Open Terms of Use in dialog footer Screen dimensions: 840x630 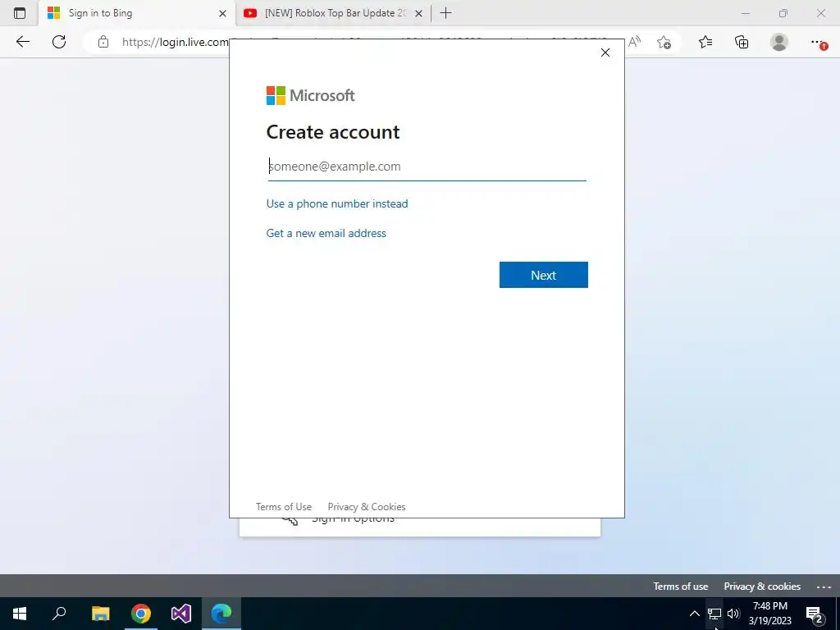click(x=283, y=507)
